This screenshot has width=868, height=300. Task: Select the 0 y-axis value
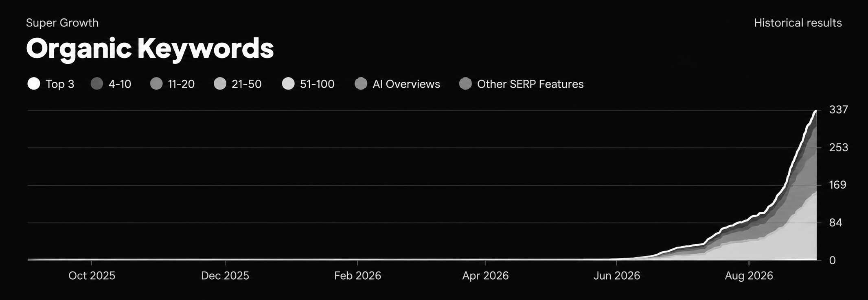(x=832, y=260)
